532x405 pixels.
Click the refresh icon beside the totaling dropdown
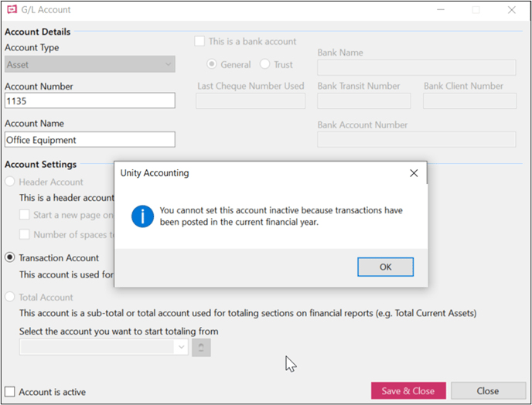click(x=201, y=347)
